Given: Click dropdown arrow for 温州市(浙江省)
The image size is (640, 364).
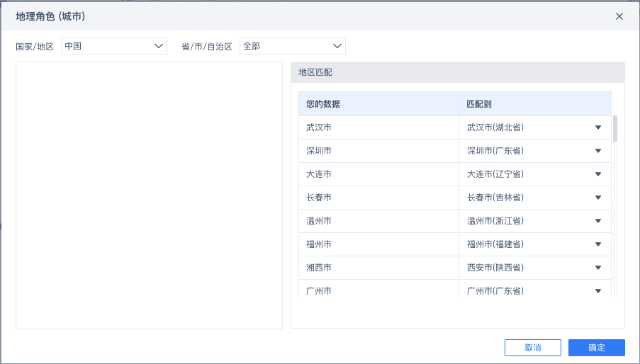Looking at the screenshot, I should coord(597,221).
